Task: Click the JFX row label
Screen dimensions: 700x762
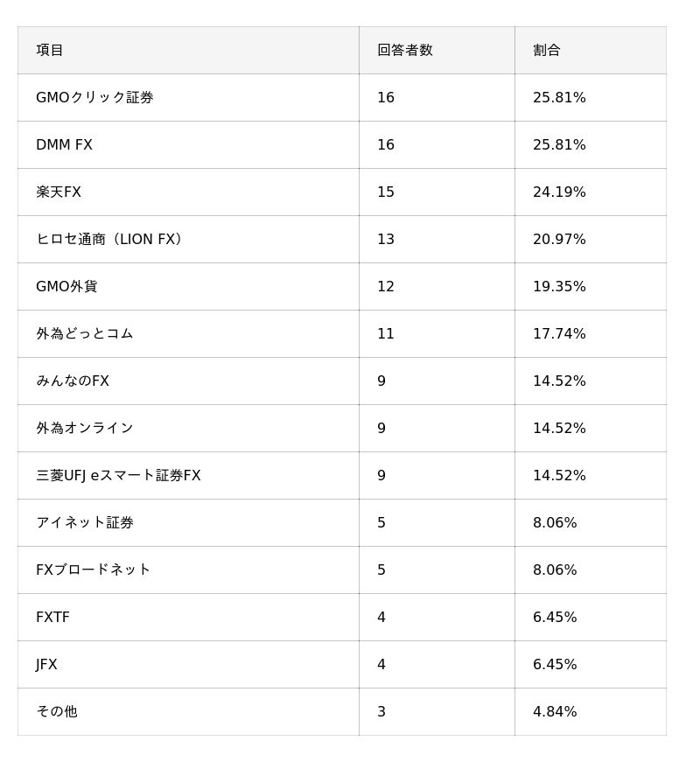Action: (46, 664)
